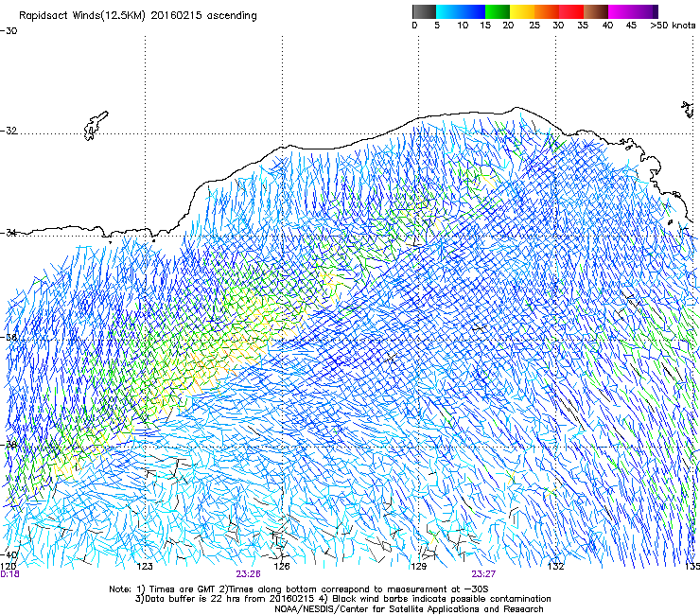Click the purple '23:26' pass time label
The image size is (700, 615).
[x=248, y=574]
